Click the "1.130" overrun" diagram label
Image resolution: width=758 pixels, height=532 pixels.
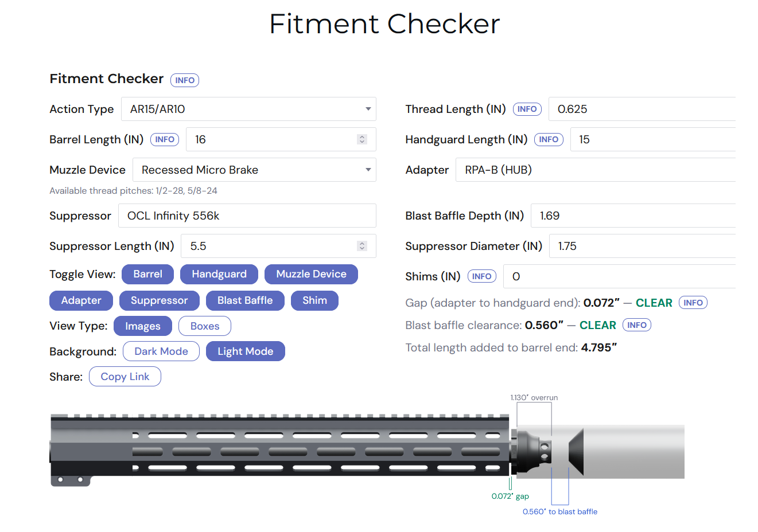point(534,397)
